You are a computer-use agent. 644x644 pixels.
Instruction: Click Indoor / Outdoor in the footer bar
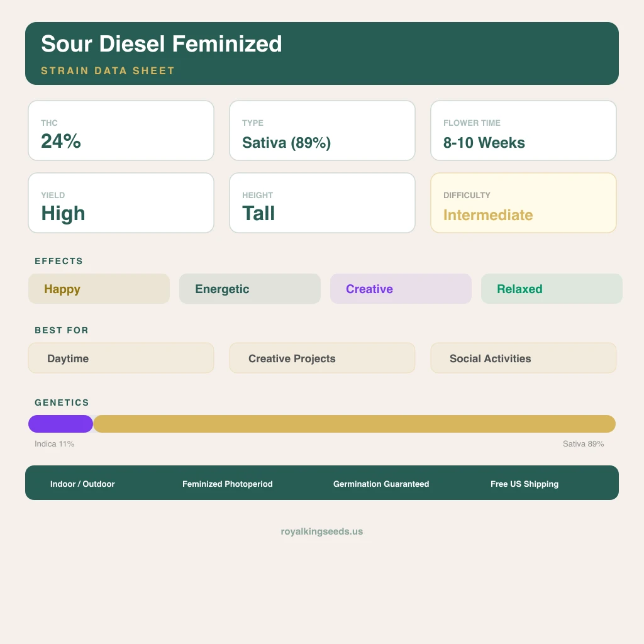82,484
